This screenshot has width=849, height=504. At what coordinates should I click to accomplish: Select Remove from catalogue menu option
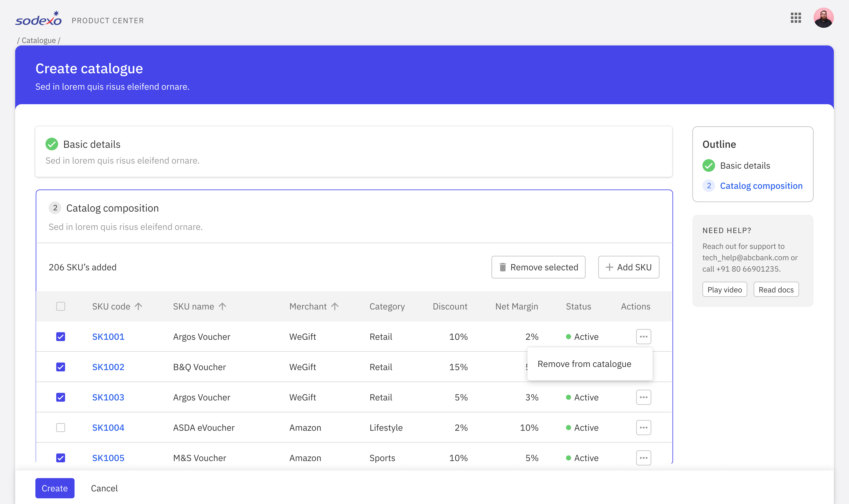tap(584, 364)
